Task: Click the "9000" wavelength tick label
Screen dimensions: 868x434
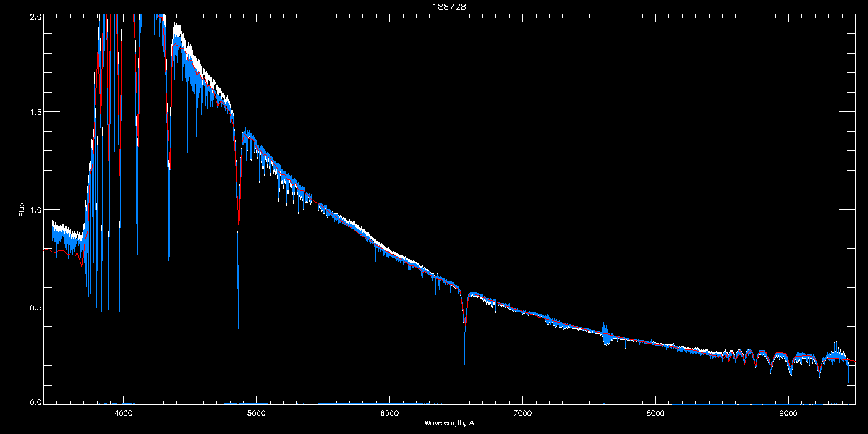Action: tap(788, 413)
